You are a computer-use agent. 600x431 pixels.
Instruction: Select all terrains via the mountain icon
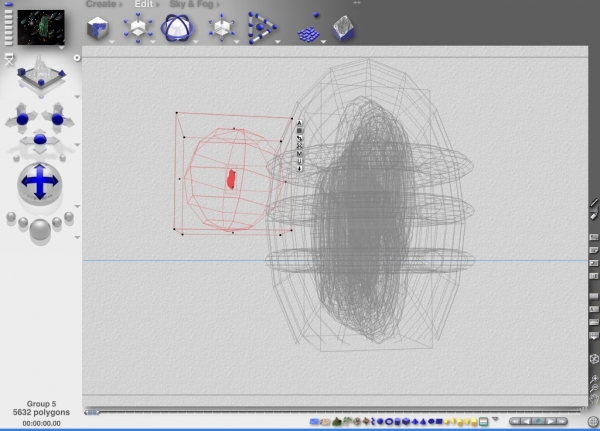(337, 421)
